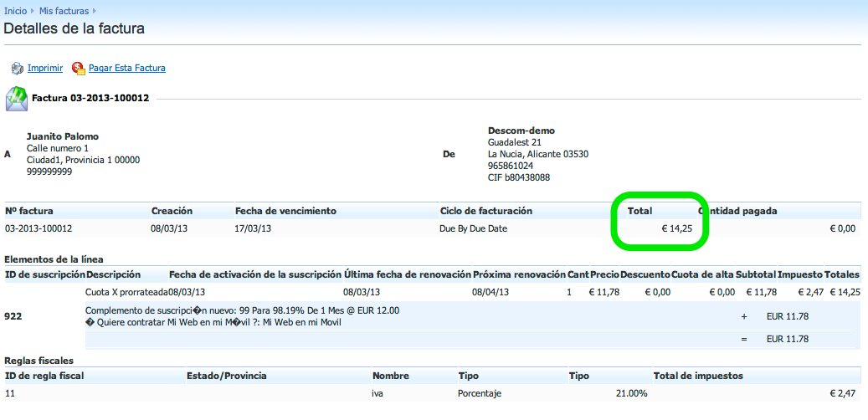868x420 pixels.
Task: Select the Total amount € 14,25
Action: click(676, 228)
